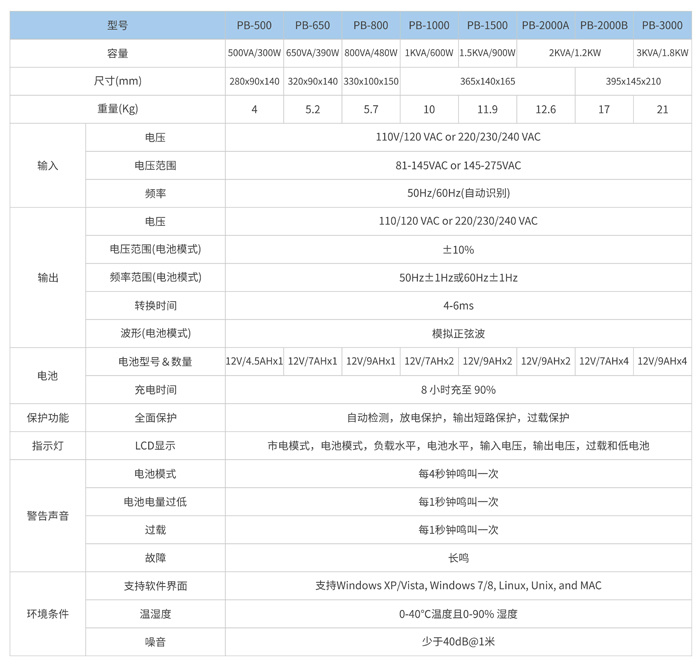700x666 pixels.
Task: Click the 330x100x150 size cell
Action: click(371, 81)
